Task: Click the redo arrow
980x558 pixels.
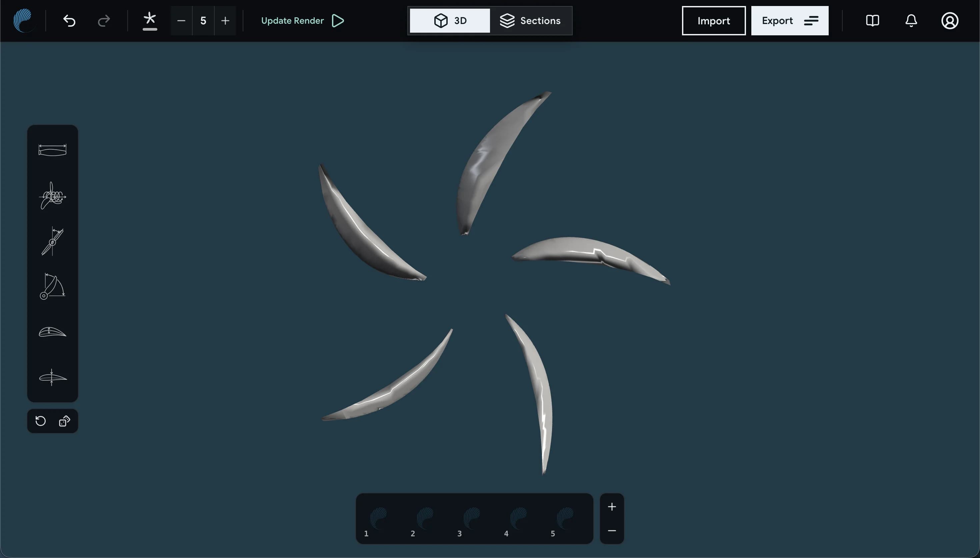Action: pyautogui.click(x=104, y=21)
